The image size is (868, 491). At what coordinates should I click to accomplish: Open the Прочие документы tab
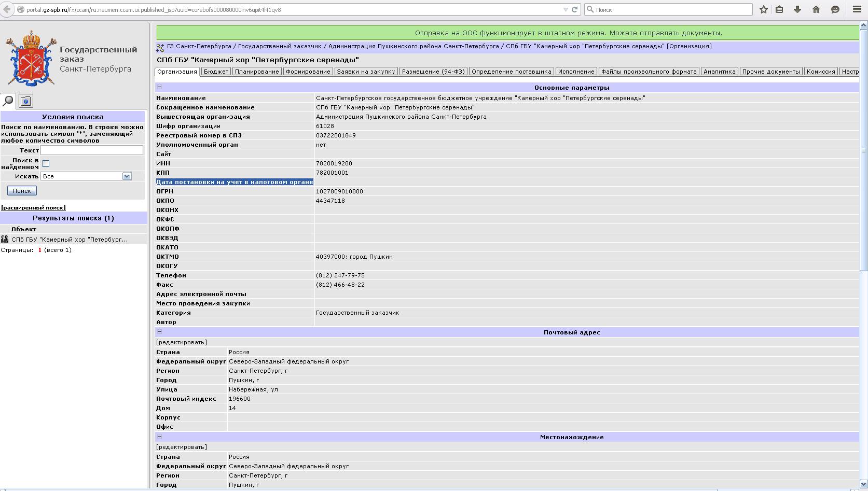pos(771,72)
